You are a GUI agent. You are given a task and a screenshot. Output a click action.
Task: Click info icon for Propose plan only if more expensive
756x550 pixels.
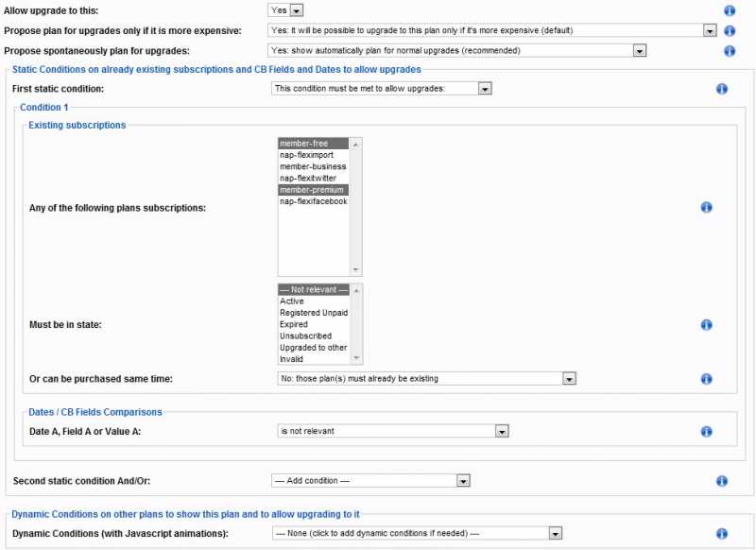coord(730,31)
